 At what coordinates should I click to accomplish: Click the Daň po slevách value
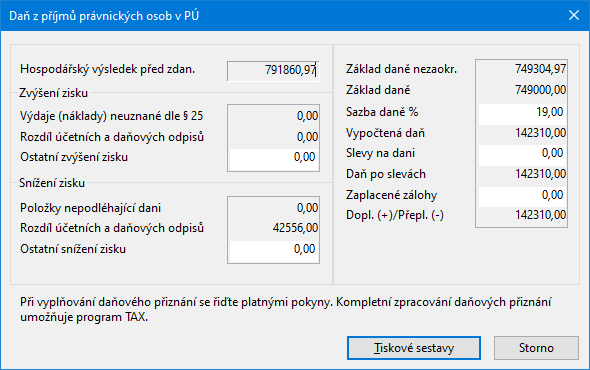540,174
